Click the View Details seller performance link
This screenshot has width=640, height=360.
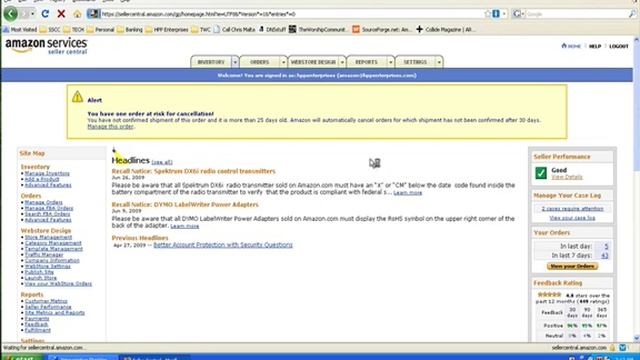567,177
